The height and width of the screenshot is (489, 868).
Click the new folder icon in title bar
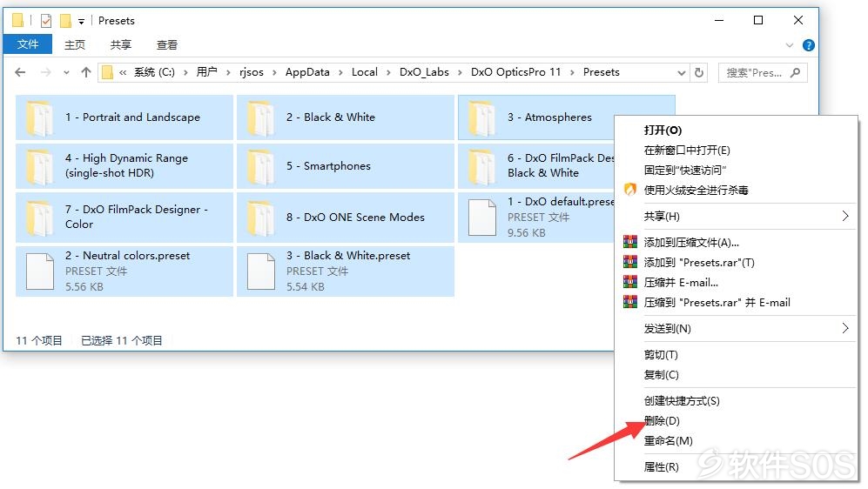point(65,21)
